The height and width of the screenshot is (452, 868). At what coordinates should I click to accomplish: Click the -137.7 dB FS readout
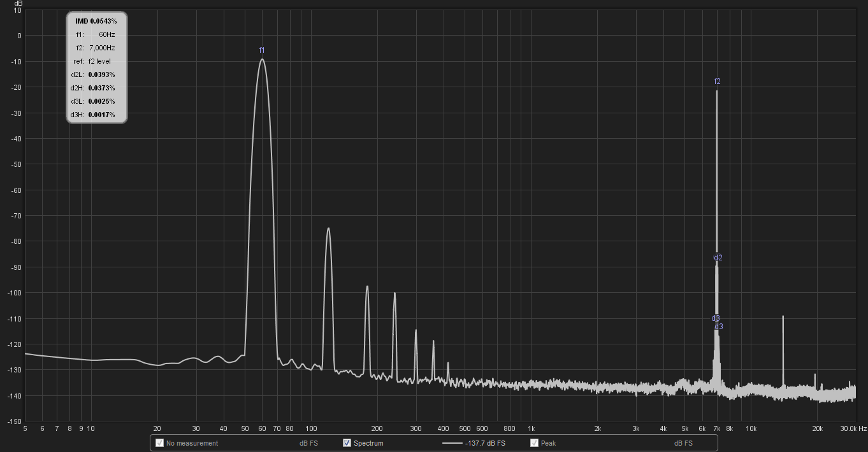pos(485,443)
